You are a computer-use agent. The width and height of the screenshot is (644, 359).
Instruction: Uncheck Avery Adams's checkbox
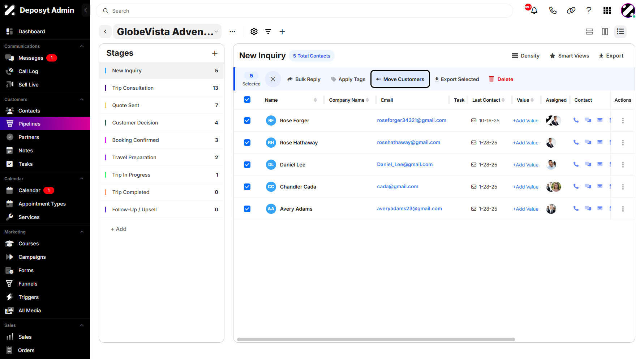coord(247,209)
